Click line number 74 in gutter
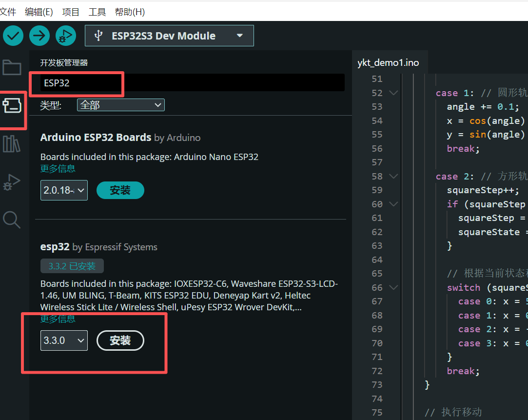This screenshot has height=420, width=528. point(377,399)
